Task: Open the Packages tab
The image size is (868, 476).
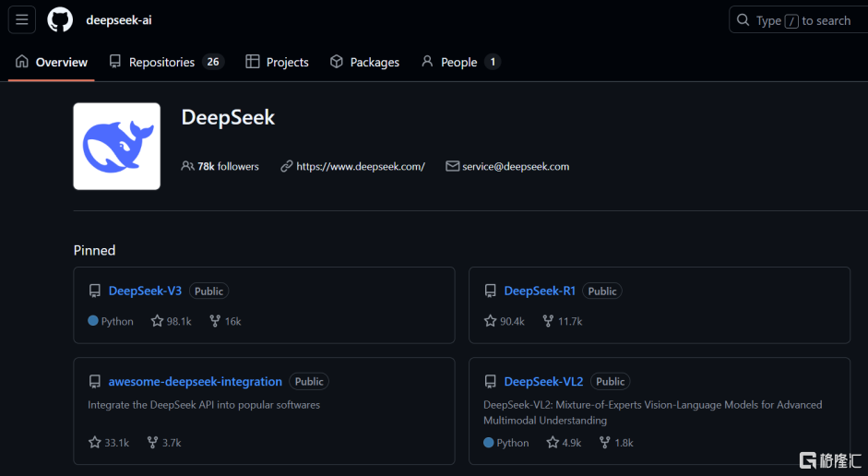Action: click(x=364, y=62)
